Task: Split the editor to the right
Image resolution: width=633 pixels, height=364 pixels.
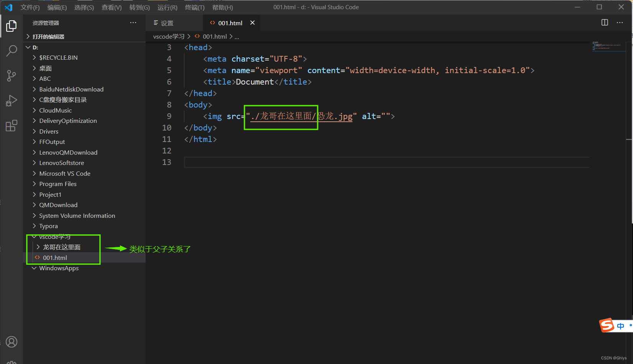Action: coord(605,23)
